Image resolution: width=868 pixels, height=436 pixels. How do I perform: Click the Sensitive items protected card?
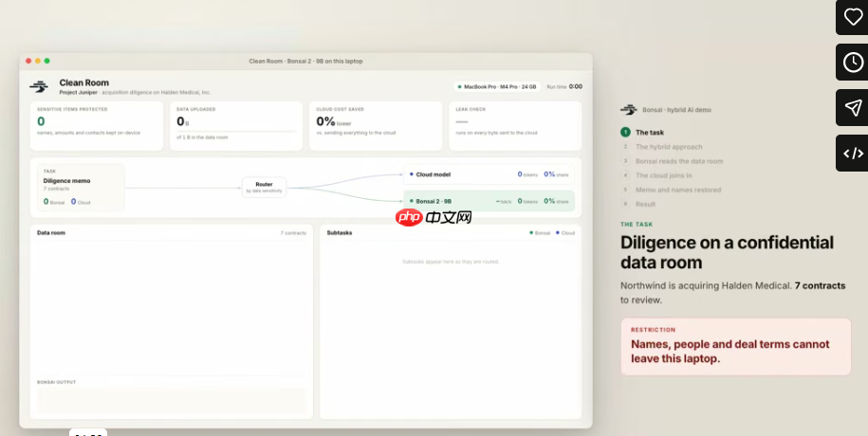pyautogui.click(x=97, y=126)
